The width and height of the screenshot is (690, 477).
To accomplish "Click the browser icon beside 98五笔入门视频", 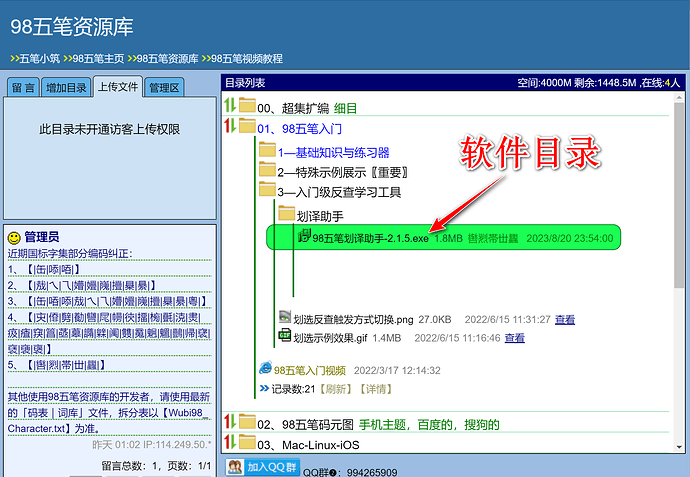I will [266, 369].
